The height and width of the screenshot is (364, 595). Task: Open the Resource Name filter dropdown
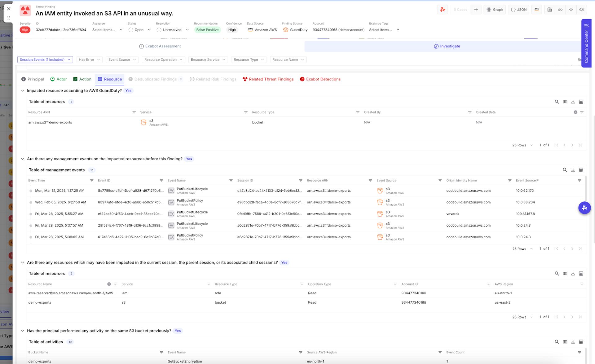(x=288, y=59)
